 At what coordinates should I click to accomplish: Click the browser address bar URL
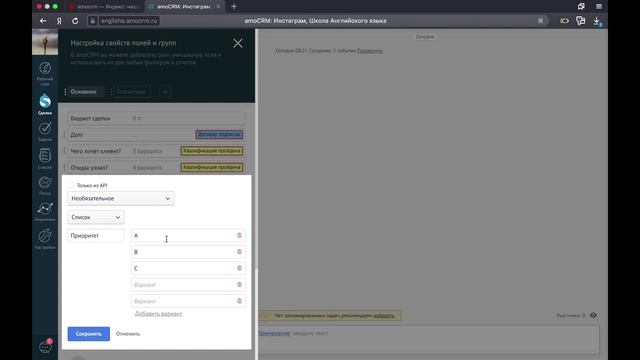(x=129, y=21)
